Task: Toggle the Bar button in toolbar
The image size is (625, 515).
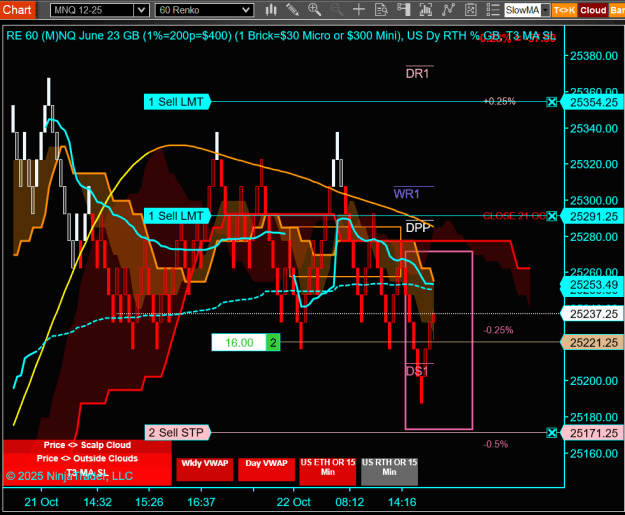Action: [x=617, y=10]
